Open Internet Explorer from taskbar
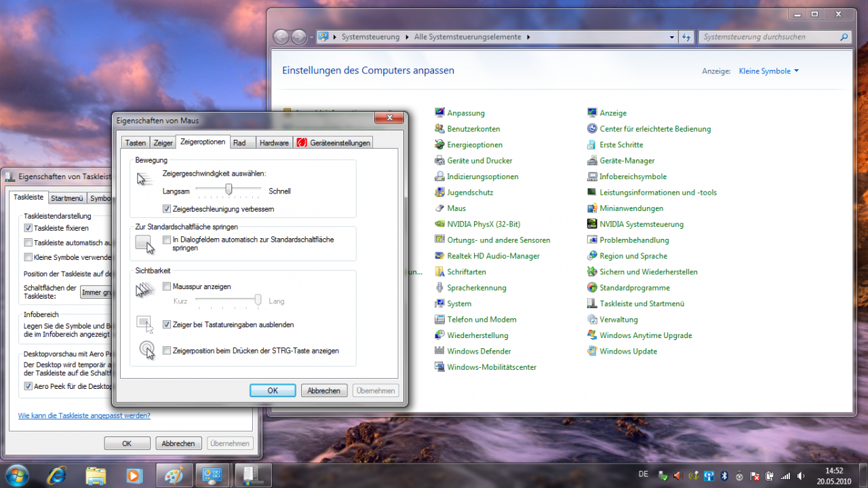This screenshot has width=868, height=488. pos(57,475)
